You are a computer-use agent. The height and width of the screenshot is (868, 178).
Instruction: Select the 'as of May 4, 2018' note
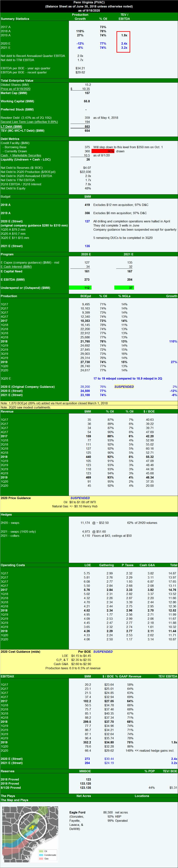(106, 118)
